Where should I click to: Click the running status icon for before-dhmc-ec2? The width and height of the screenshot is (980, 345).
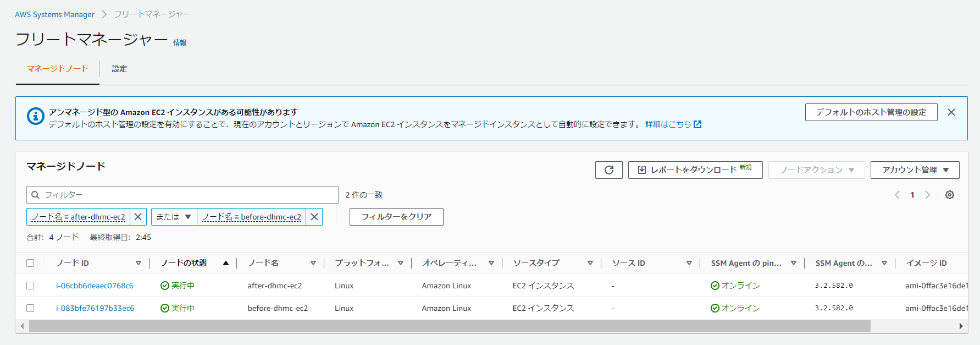point(164,308)
